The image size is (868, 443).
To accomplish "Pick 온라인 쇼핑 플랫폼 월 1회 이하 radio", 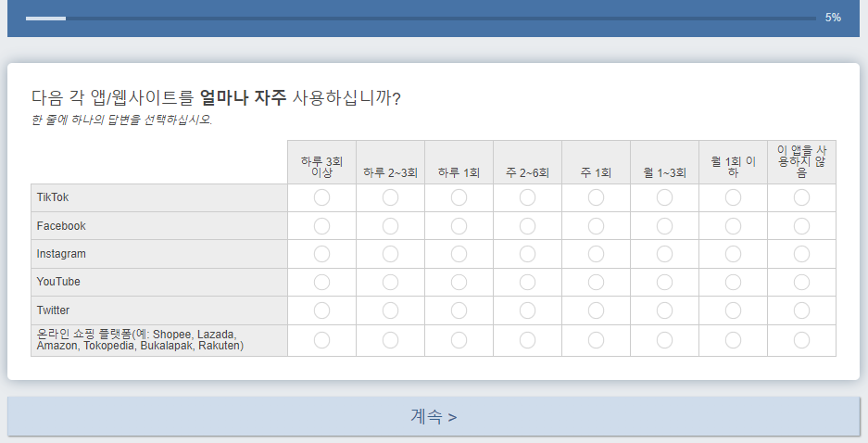I will 734,340.
